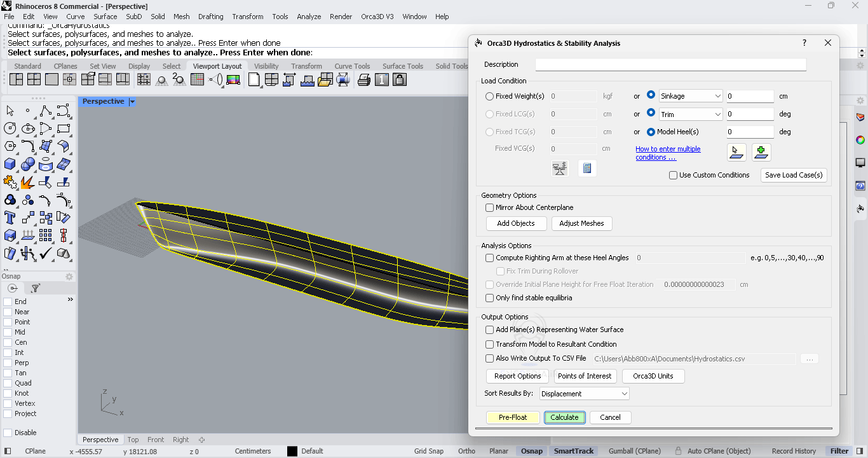This screenshot has height=458, width=868.
Task: Open the Orca3D V3 menu
Action: click(377, 17)
